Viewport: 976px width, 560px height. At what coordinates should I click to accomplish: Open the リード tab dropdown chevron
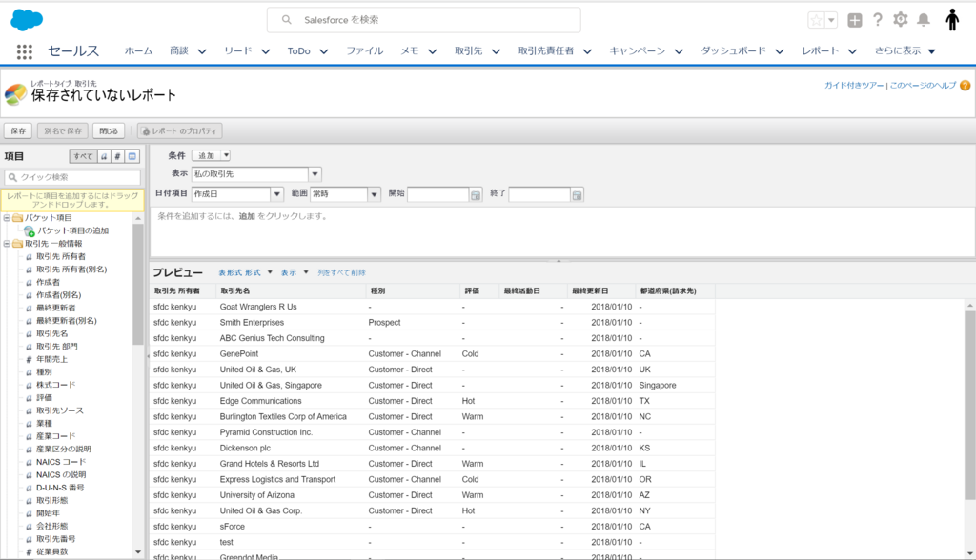(x=266, y=51)
